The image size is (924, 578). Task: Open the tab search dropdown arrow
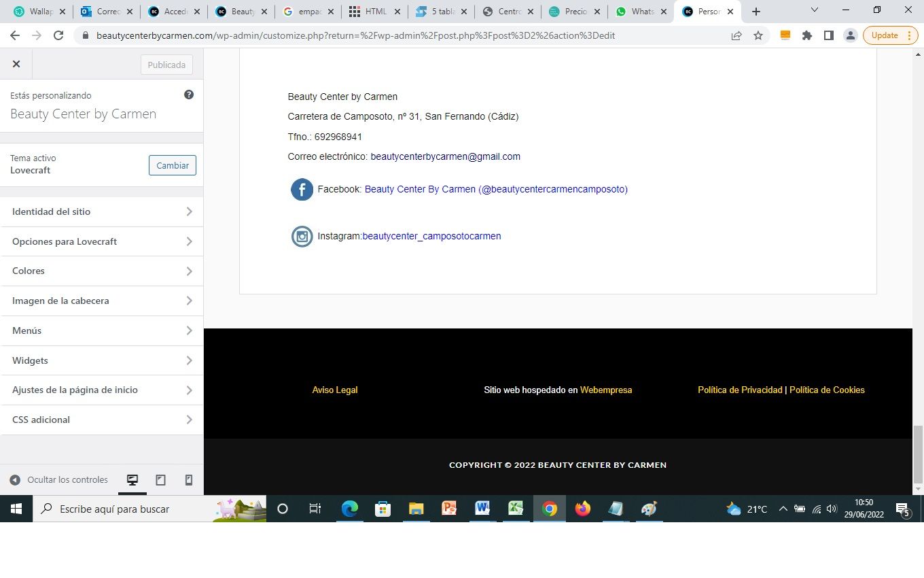(815, 10)
